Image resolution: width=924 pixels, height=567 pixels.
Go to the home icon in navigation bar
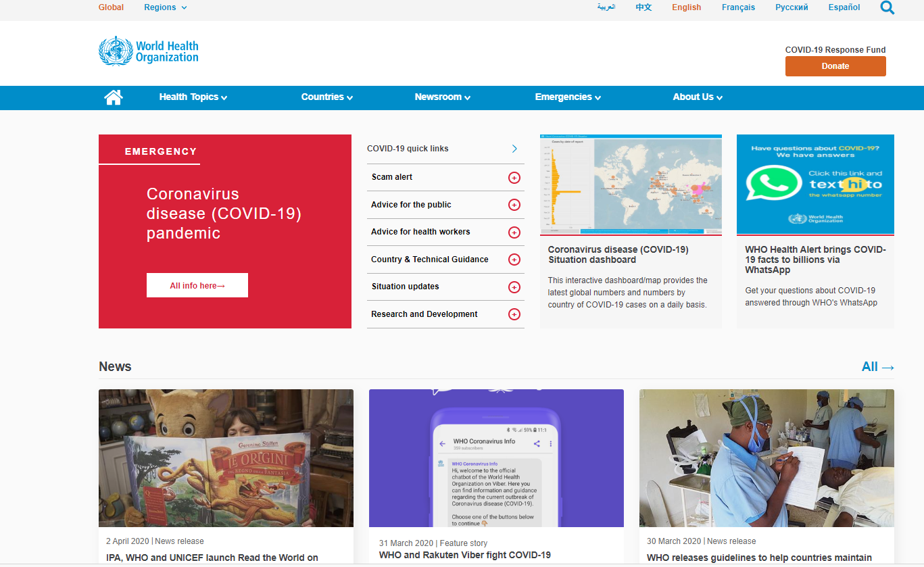point(114,97)
